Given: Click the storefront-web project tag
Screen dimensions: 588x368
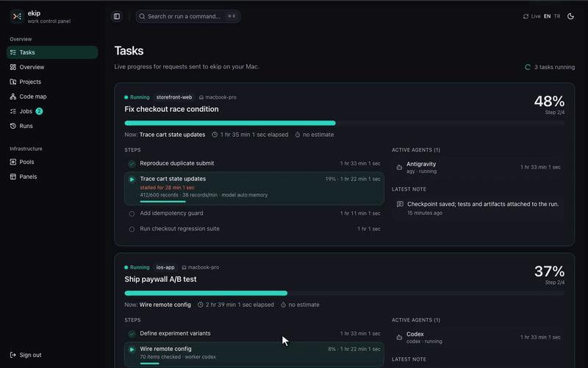Looking at the screenshot, I should (174, 97).
